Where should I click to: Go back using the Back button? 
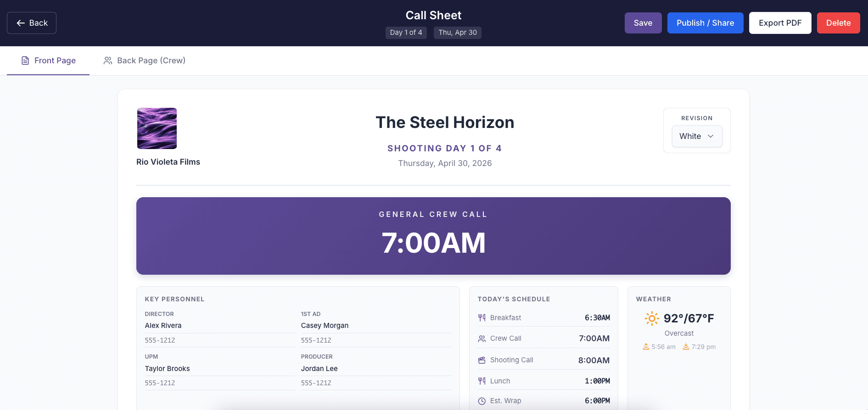coord(32,23)
